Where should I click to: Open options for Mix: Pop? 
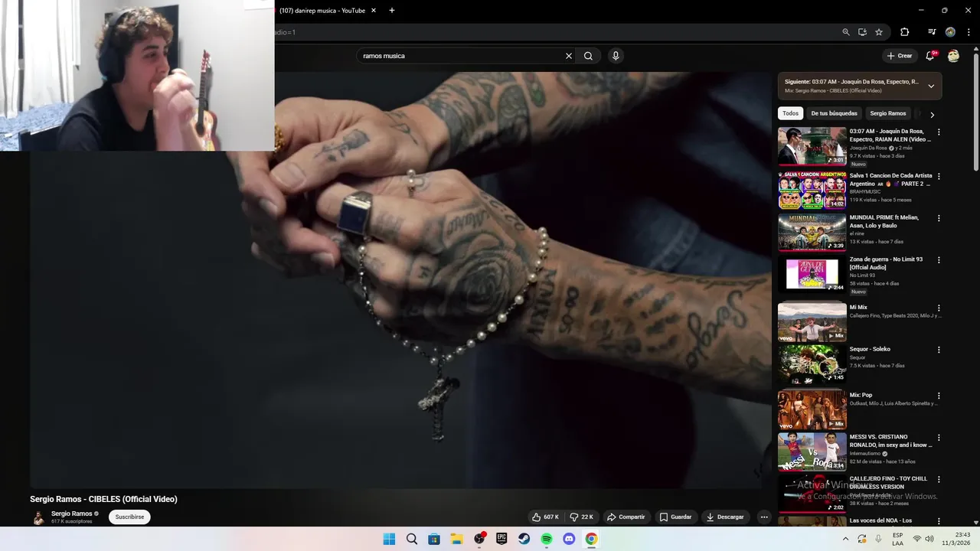click(939, 396)
